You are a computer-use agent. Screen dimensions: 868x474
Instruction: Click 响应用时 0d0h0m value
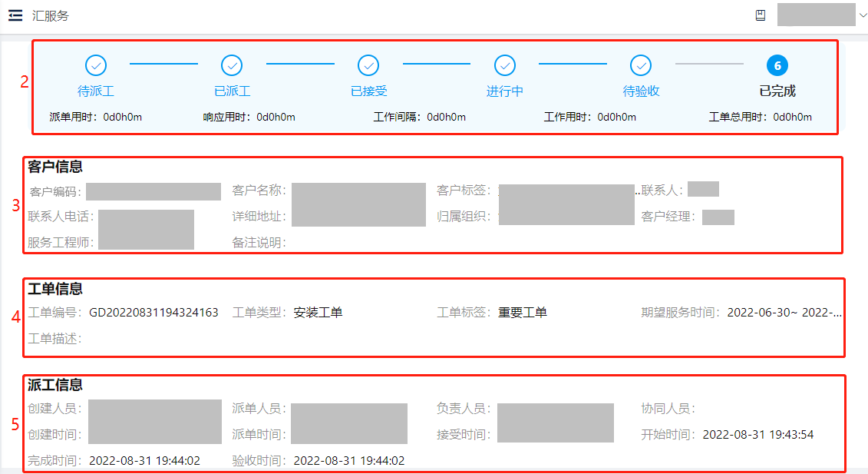(x=276, y=117)
